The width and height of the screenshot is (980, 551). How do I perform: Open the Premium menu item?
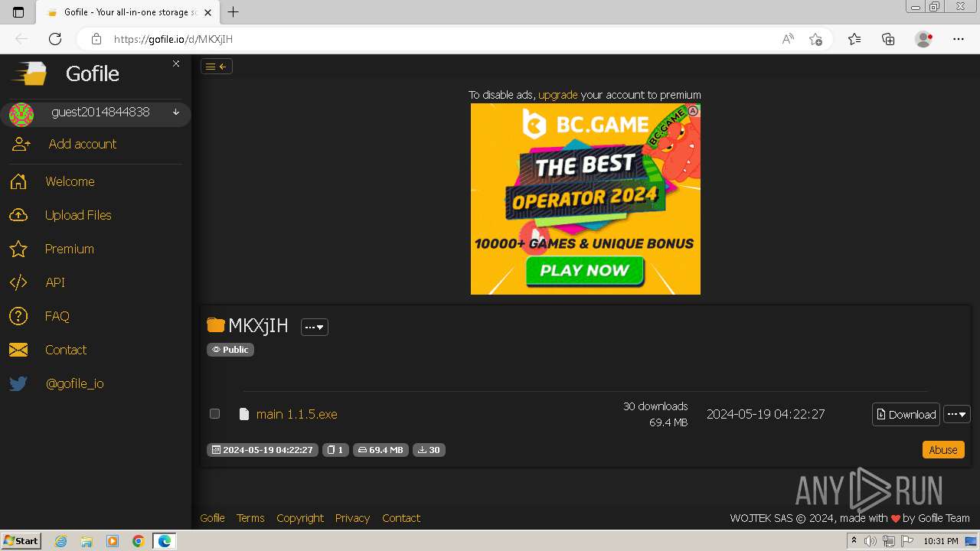[x=69, y=249]
